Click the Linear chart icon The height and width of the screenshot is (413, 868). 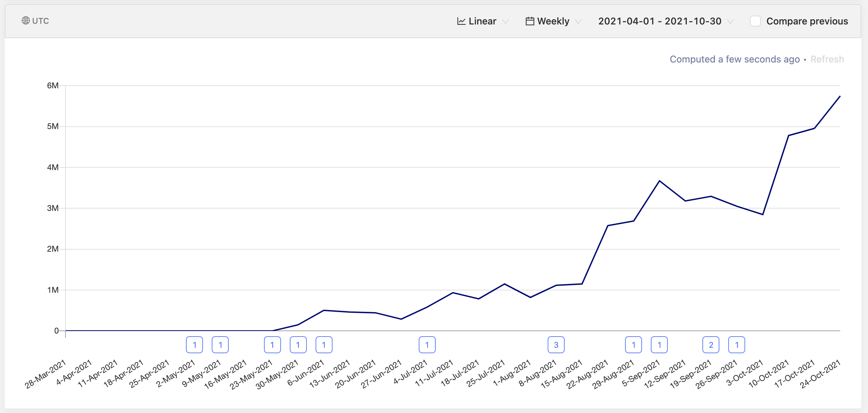461,21
